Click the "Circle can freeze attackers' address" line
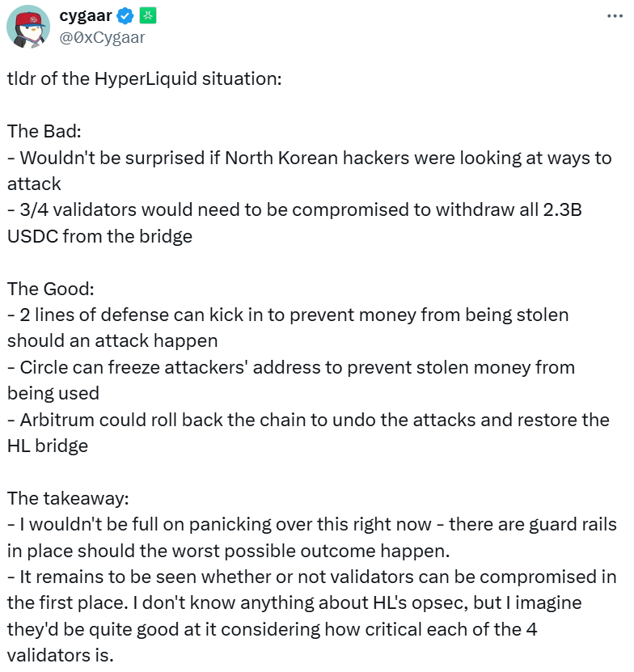The image size is (634, 672). click(x=291, y=367)
